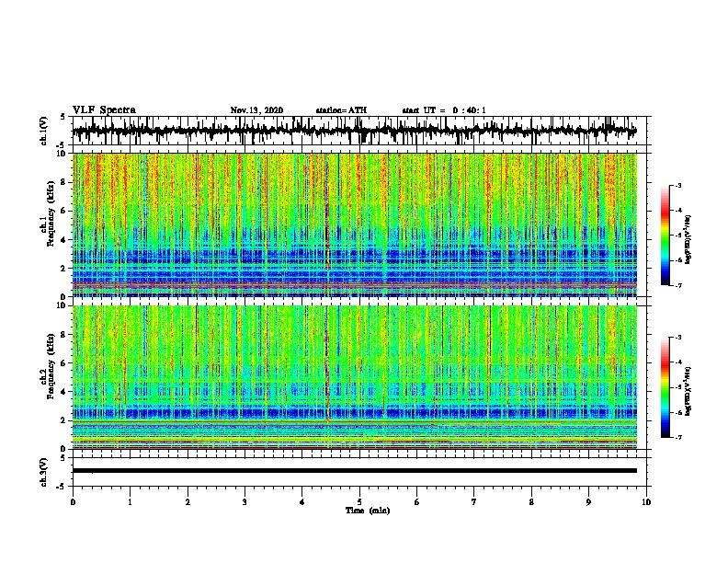Click the ch.2 color scale bar
This screenshot has height=563, width=728.
pos(665,387)
